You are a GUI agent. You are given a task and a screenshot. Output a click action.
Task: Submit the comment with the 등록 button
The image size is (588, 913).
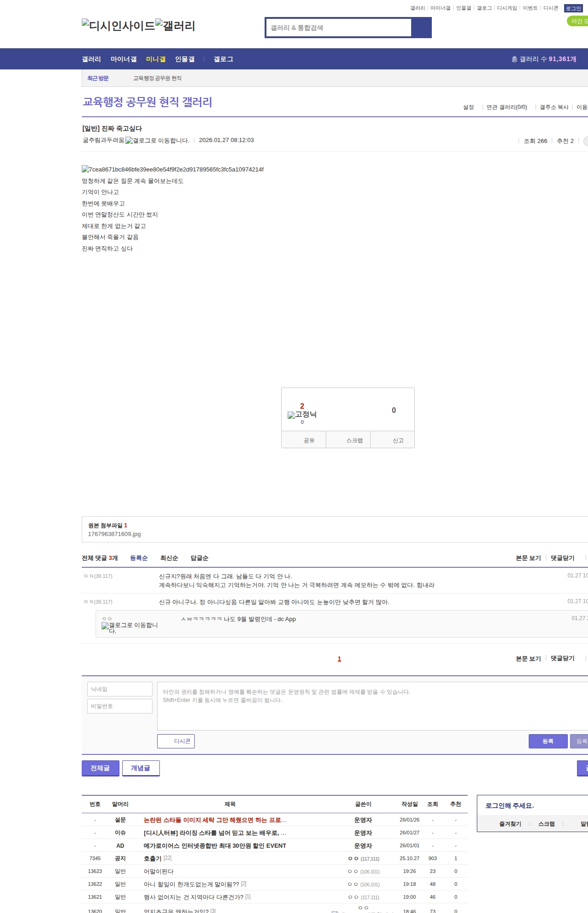click(x=548, y=741)
